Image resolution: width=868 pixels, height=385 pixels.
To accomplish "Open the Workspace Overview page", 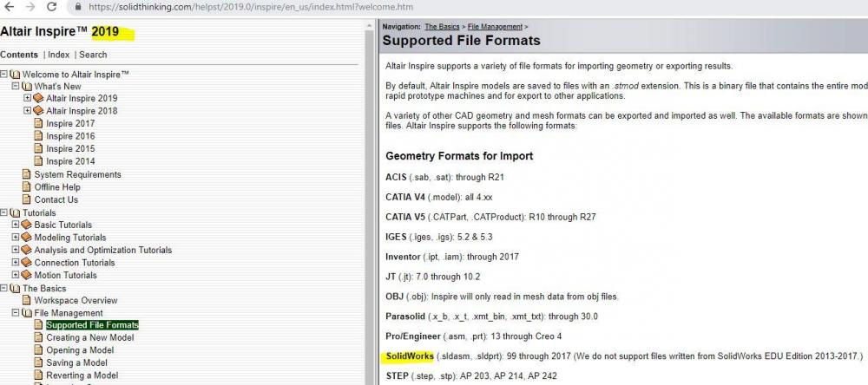I will [x=76, y=301].
